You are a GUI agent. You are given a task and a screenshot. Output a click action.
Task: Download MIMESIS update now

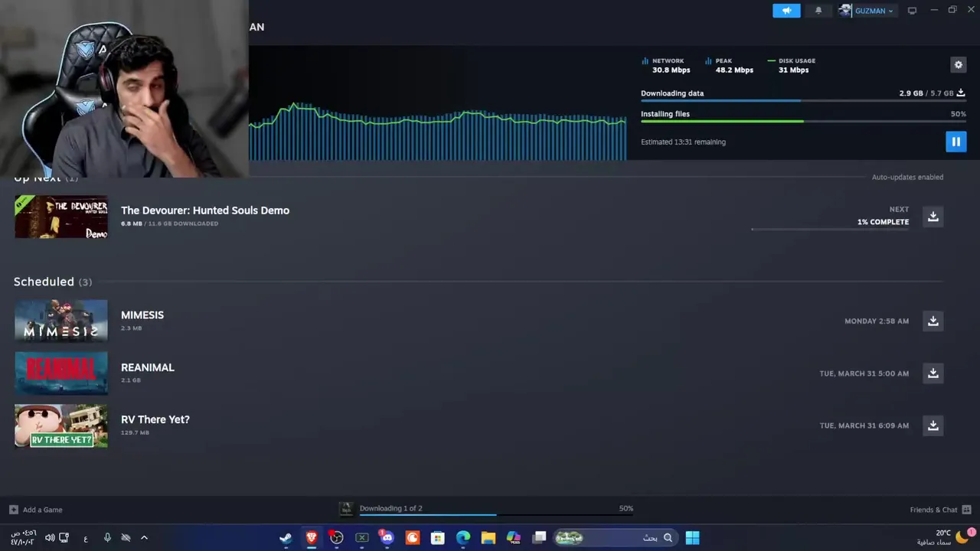tap(933, 321)
